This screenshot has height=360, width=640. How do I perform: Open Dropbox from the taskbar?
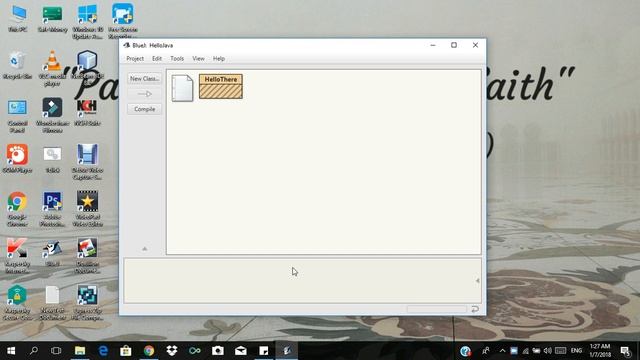172,351
